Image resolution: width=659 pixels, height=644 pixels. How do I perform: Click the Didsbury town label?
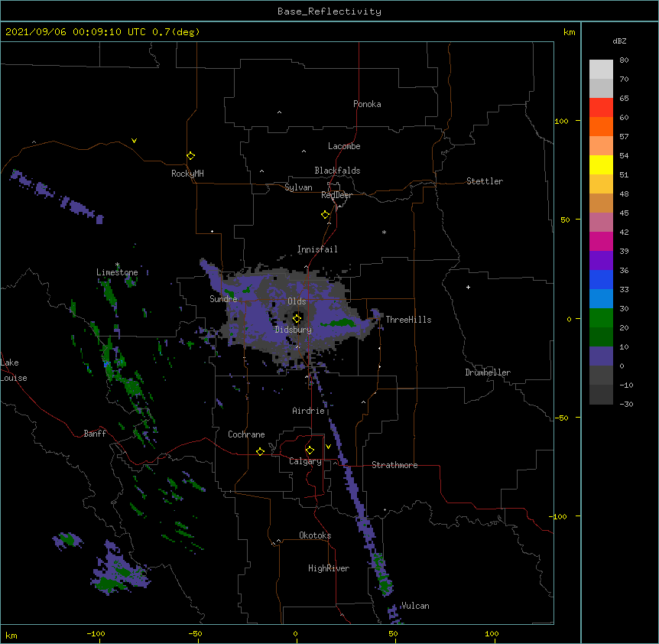[294, 330]
